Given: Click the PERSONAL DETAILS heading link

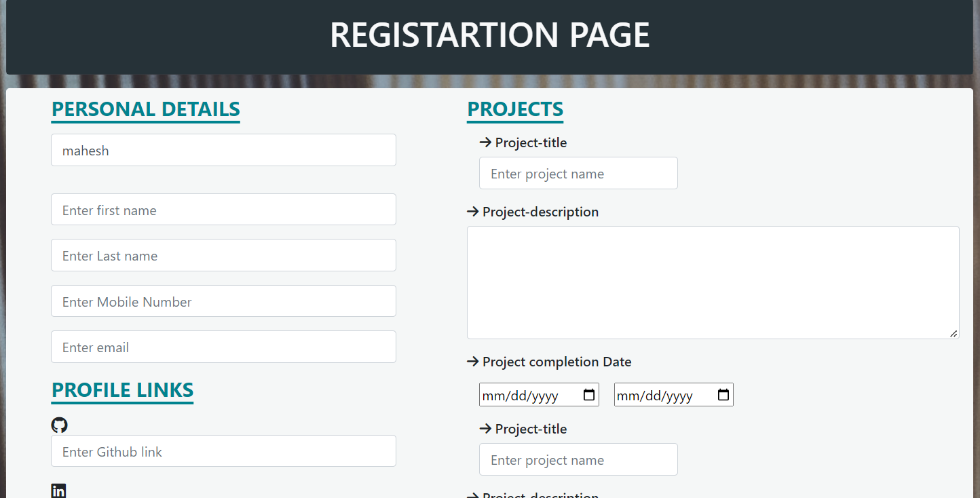Looking at the screenshot, I should pyautogui.click(x=145, y=109).
